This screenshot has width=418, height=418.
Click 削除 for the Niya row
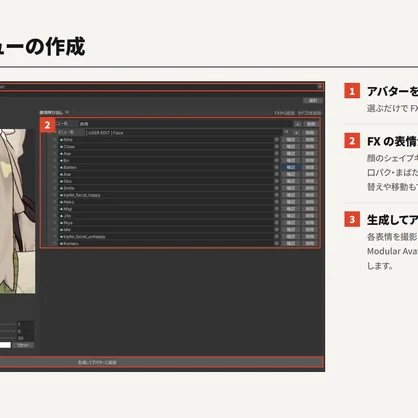(310, 223)
